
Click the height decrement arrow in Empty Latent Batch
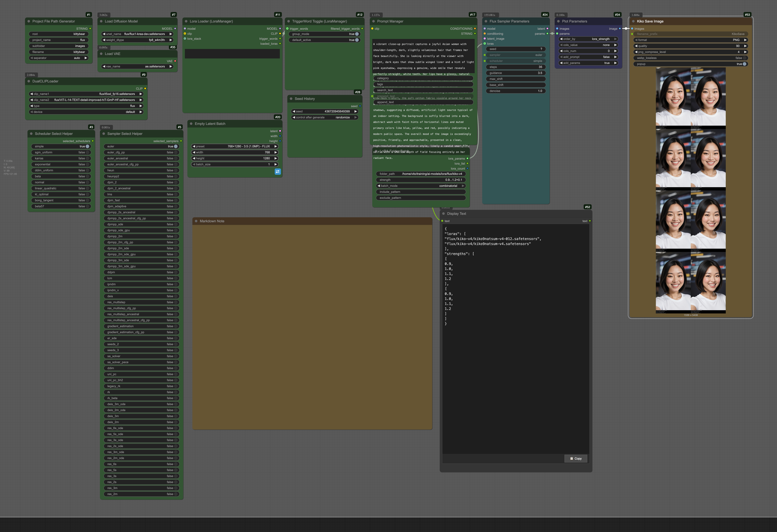pyautogui.click(x=194, y=158)
